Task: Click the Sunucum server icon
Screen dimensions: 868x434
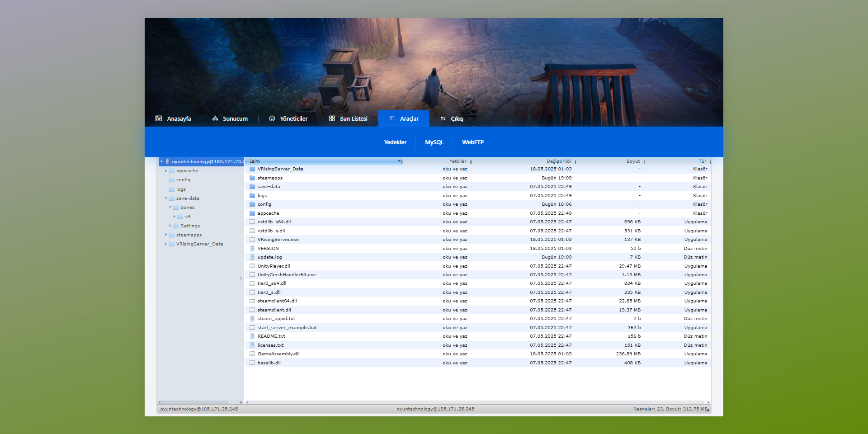Action: click(x=215, y=118)
